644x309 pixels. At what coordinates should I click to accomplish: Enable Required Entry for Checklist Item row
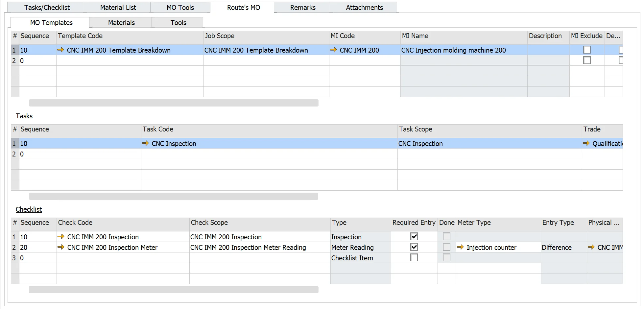click(x=414, y=258)
